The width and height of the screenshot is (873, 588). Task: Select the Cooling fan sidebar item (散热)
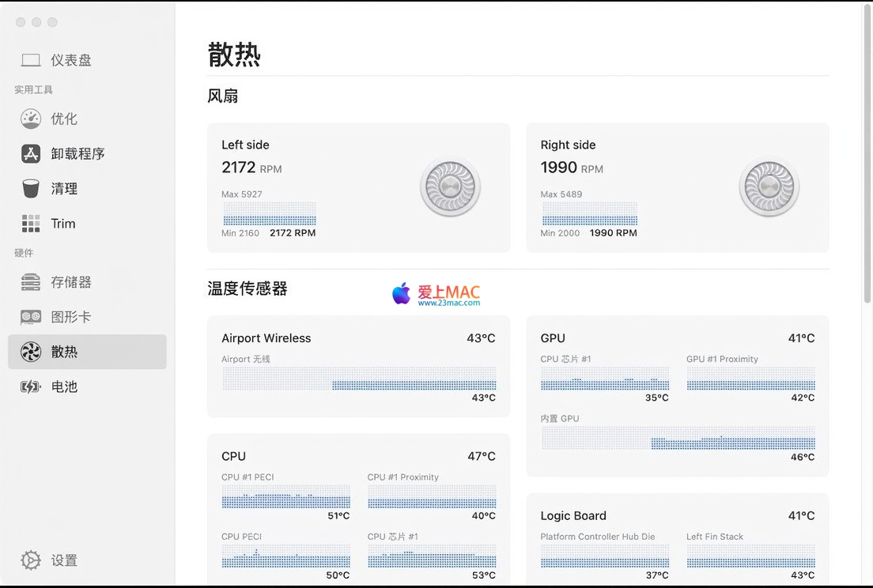point(87,352)
